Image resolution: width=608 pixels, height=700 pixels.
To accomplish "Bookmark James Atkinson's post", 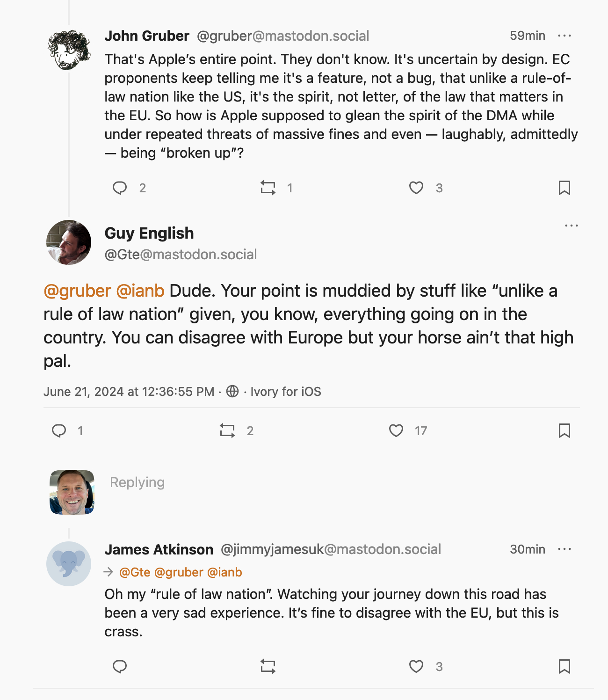I will [x=565, y=666].
